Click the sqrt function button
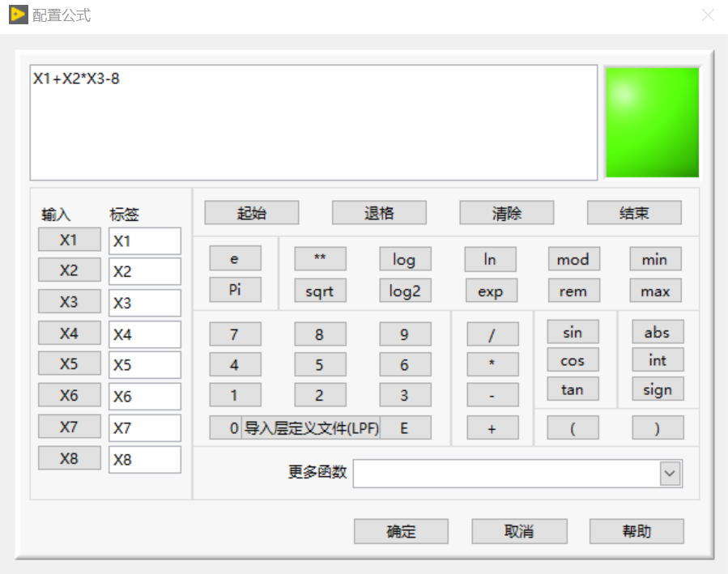The width and height of the screenshot is (728, 574). [x=319, y=291]
